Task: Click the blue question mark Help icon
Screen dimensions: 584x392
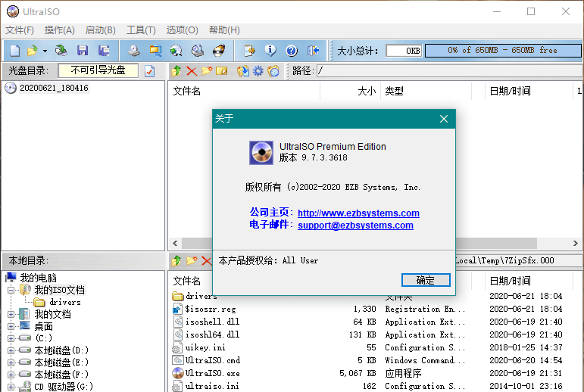Action: 292,50
